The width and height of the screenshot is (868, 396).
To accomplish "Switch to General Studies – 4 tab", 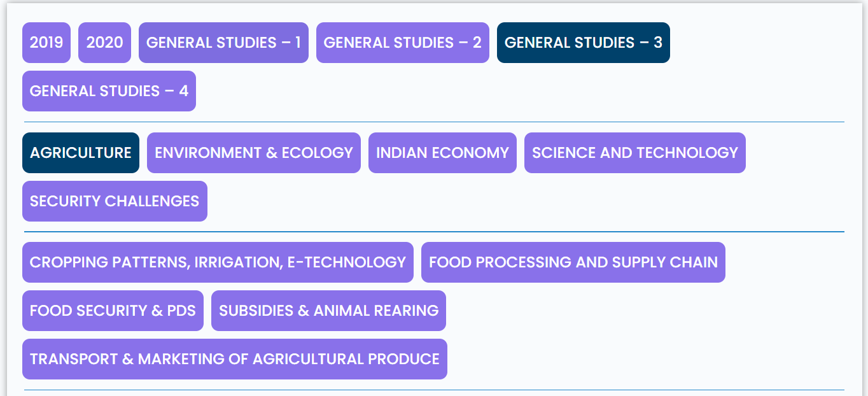I will coord(109,91).
